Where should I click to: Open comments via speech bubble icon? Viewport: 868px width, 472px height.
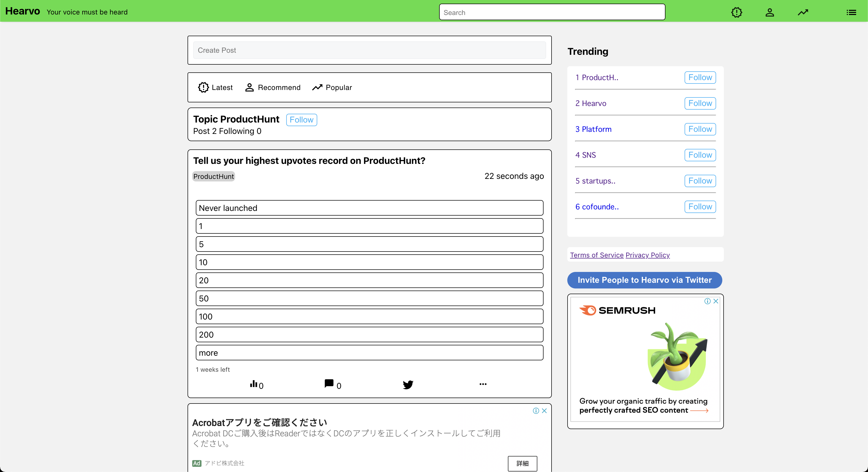[x=329, y=384]
